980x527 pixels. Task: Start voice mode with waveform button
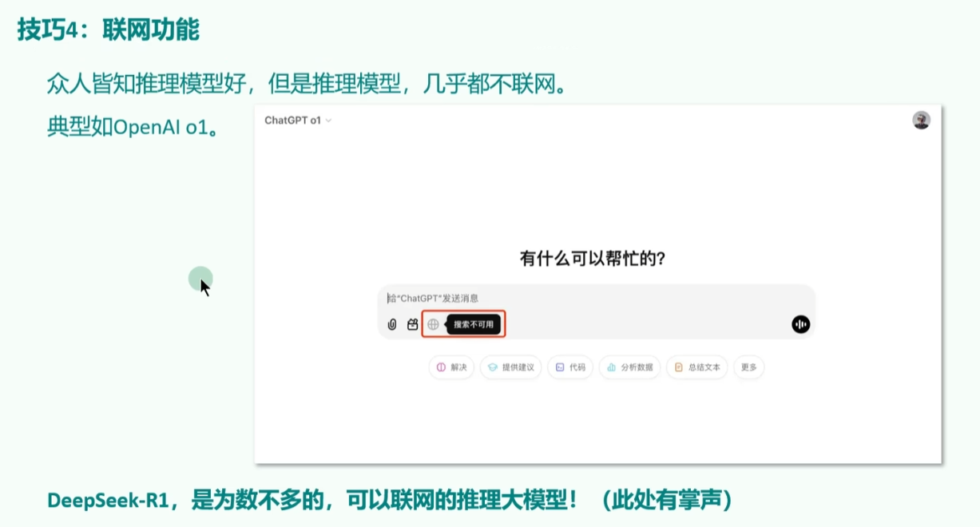click(x=800, y=324)
